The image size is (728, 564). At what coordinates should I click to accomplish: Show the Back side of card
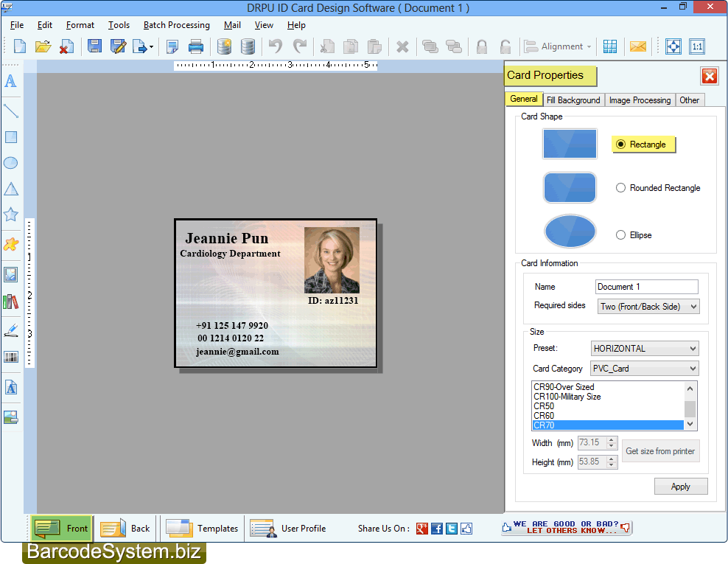pos(125,529)
